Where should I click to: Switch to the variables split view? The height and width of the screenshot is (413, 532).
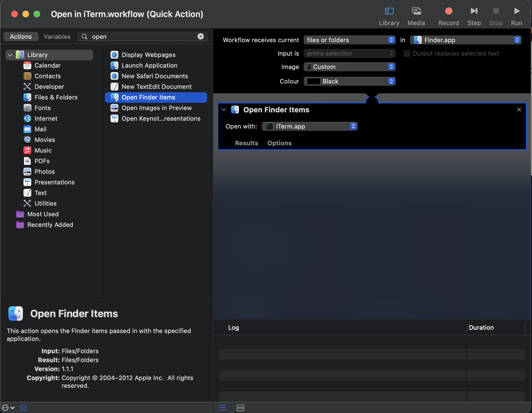[240, 408]
